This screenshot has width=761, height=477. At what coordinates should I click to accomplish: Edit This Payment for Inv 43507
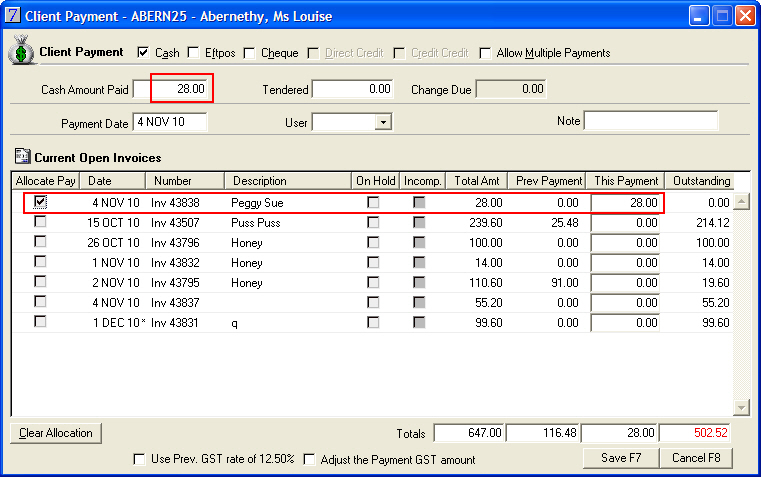(625, 223)
